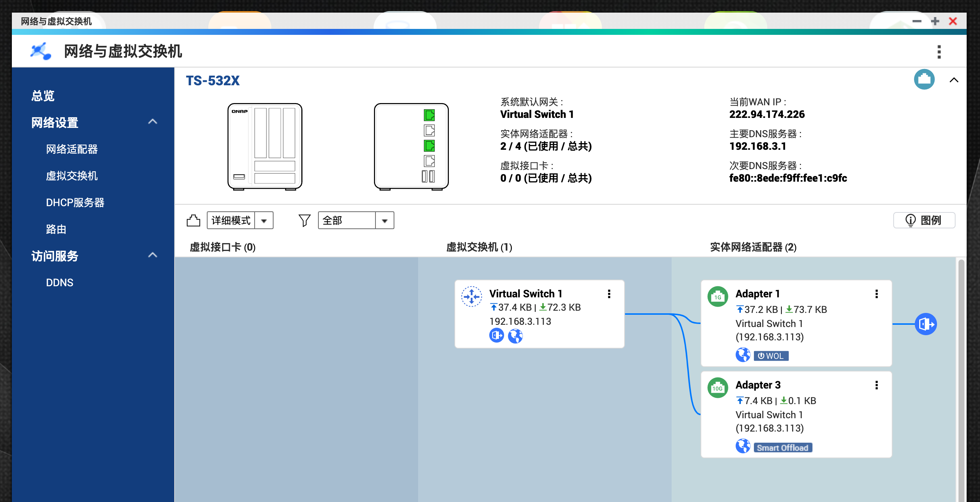Click the view mode icon left of 详细模式
Image resolution: width=980 pixels, height=502 pixels.
193,220
